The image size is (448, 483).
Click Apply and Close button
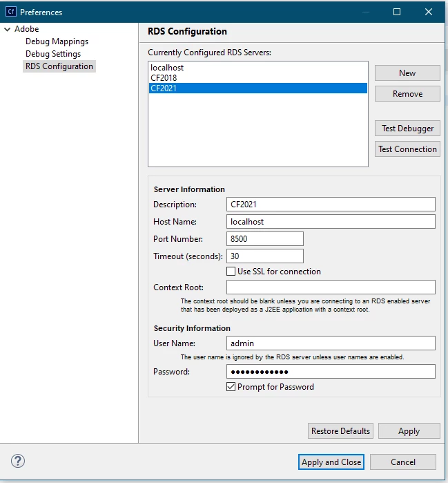point(331,462)
